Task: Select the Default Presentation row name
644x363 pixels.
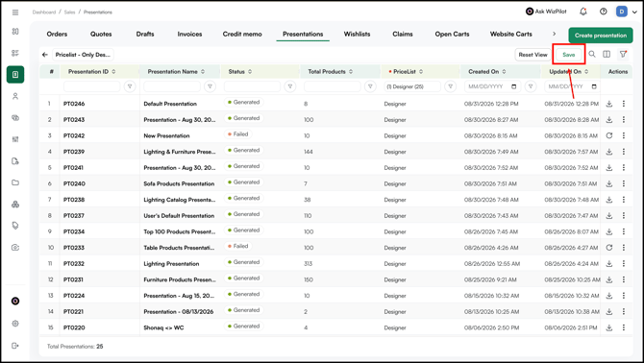Action: point(170,104)
